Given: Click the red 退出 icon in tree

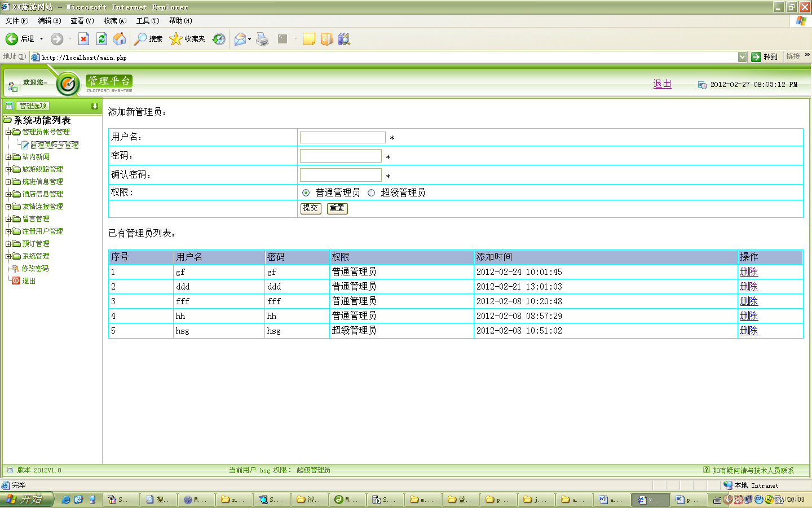Looking at the screenshot, I should click(16, 281).
